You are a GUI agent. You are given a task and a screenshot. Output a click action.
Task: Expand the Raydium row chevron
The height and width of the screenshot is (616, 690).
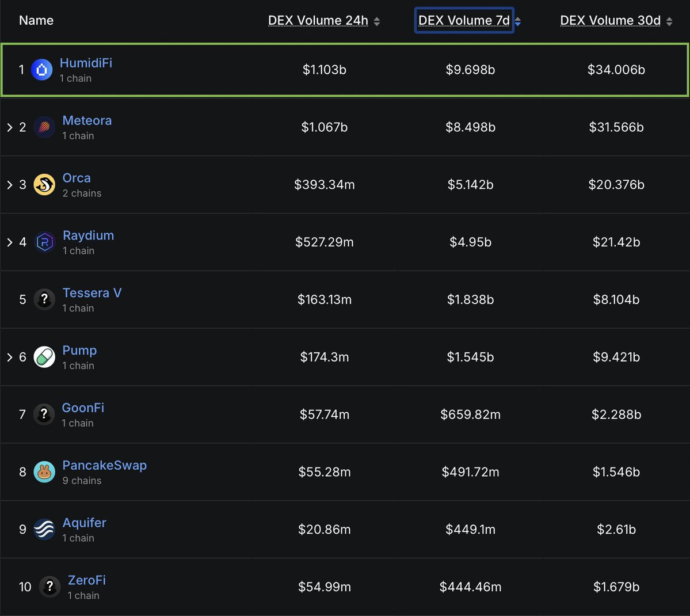10,242
